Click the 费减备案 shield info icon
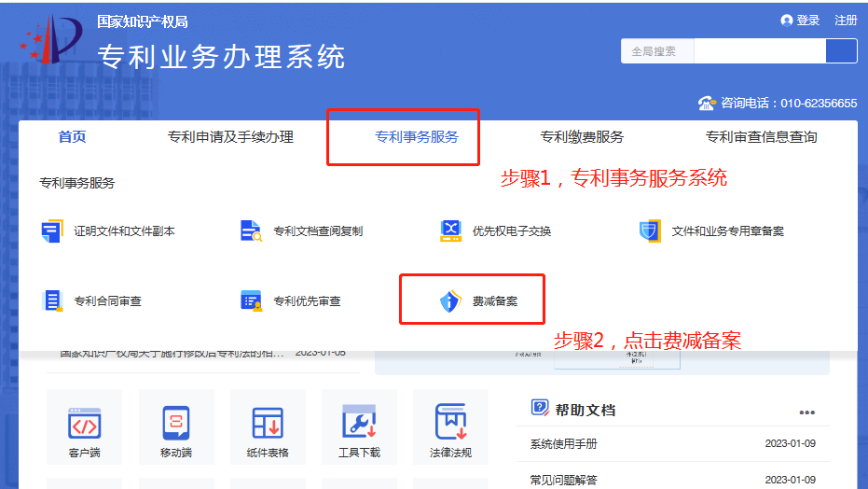This screenshot has width=868, height=489. pos(450,300)
